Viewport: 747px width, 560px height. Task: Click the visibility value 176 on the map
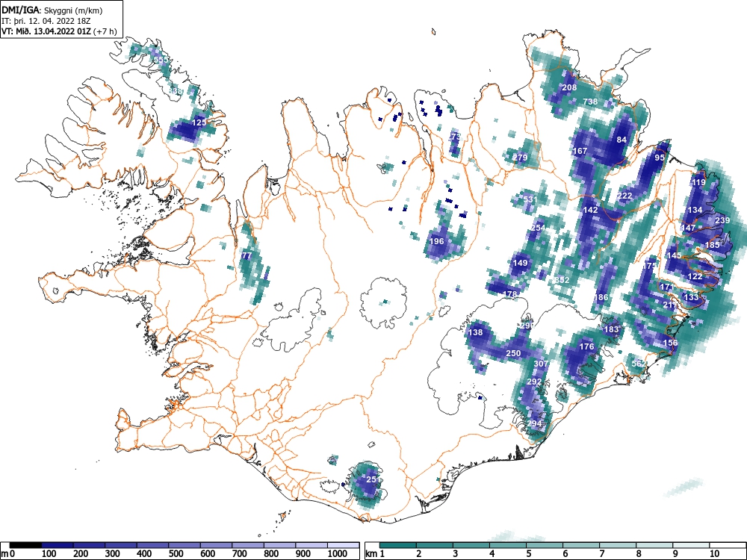coord(586,346)
